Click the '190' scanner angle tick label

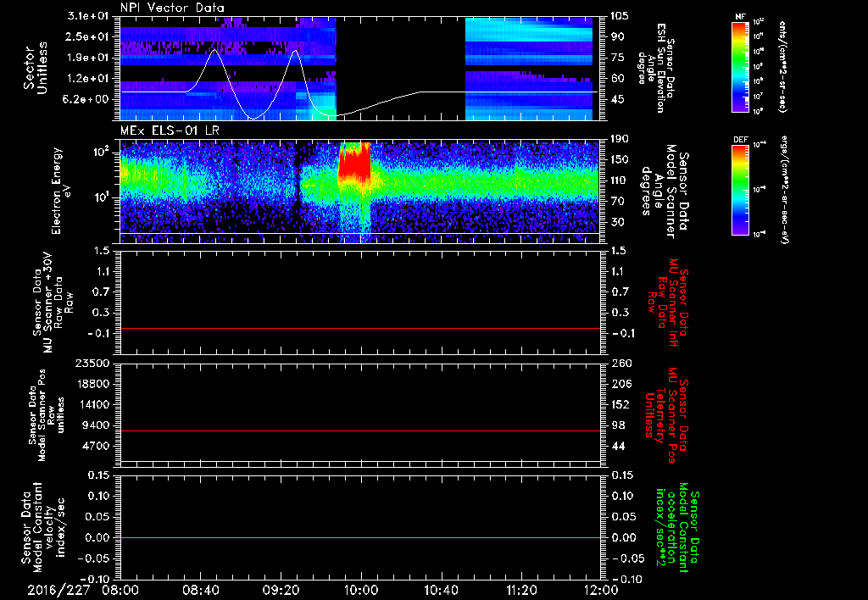coord(620,139)
